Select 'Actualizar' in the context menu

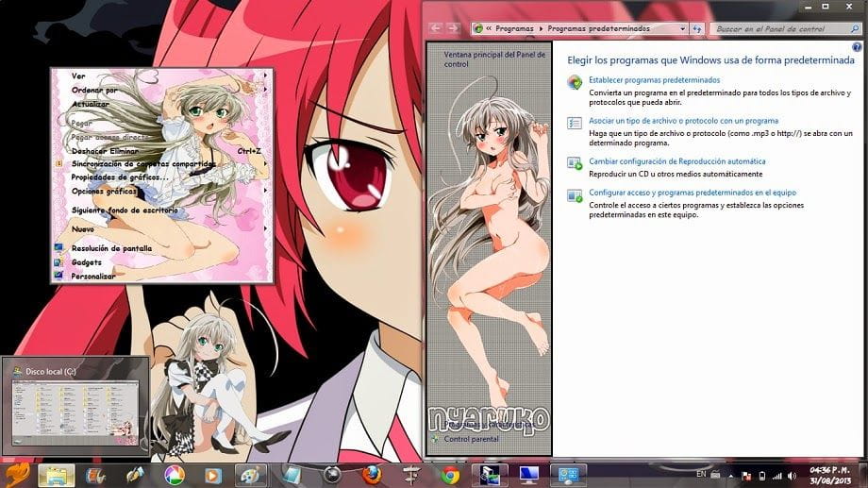tap(91, 104)
